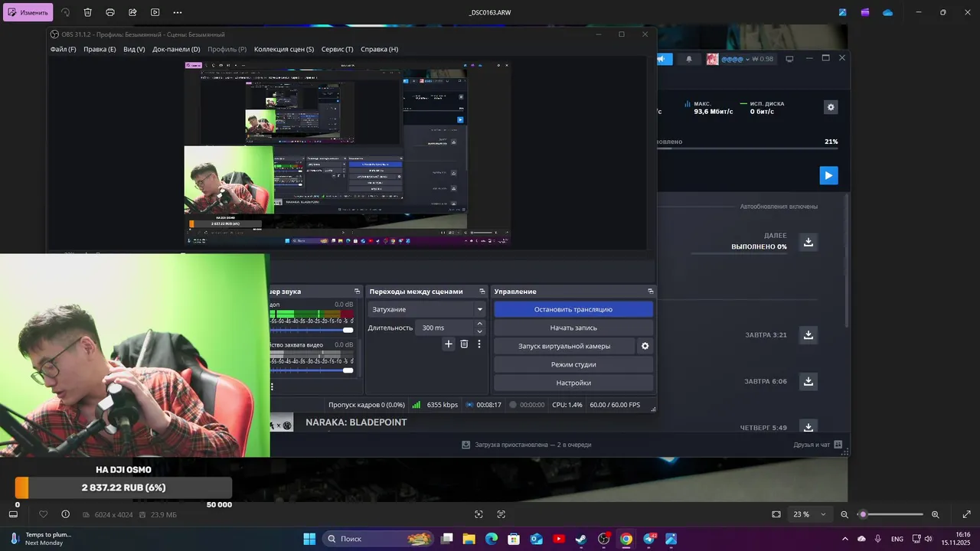The image size is (980, 551).
Task: Click the zoom out magnifier in Photos
Action: pyautogui.click(x=844, y=514)
